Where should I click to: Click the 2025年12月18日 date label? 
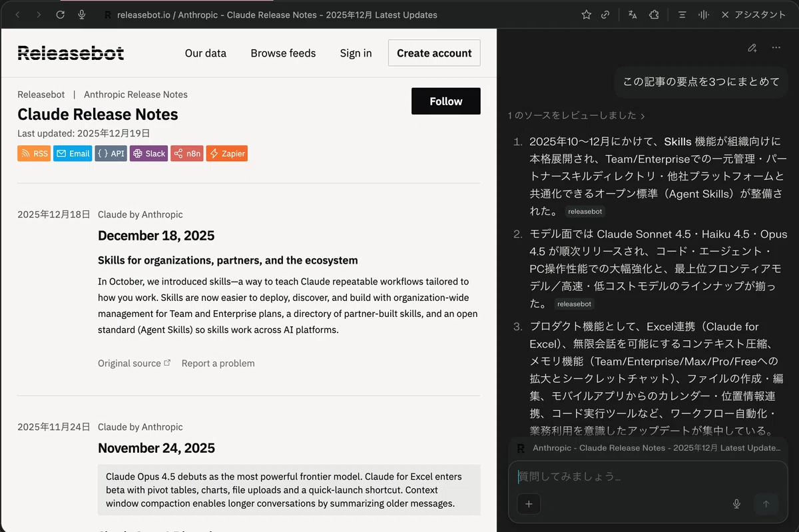pos(53,214)
